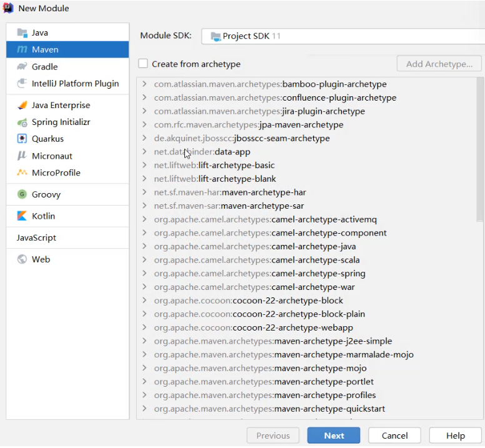Click the Java folder icon in sidebar

click(22, 32)
